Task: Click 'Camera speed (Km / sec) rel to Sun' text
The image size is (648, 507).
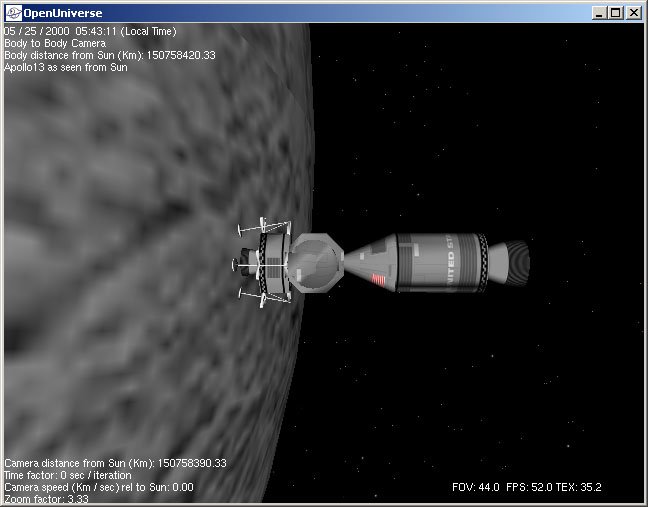Action: click(x=99, y=487)
